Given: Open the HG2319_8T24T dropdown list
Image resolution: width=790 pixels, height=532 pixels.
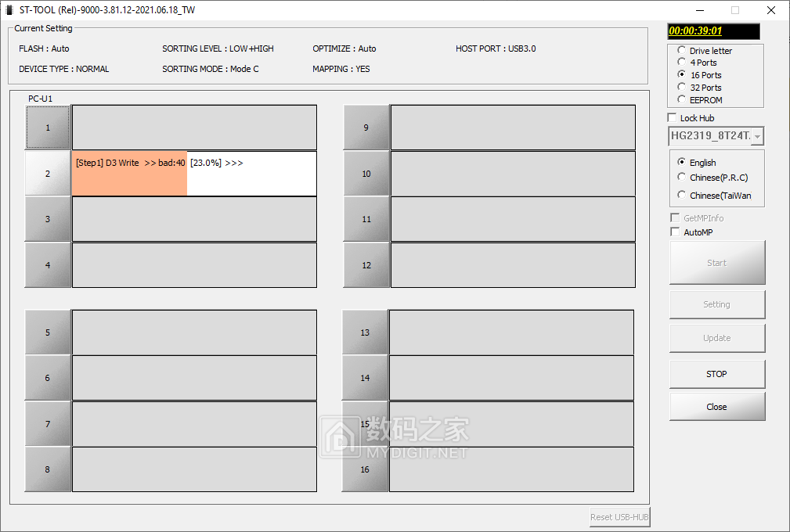Looking at the screenshot, I should (757, 136).
